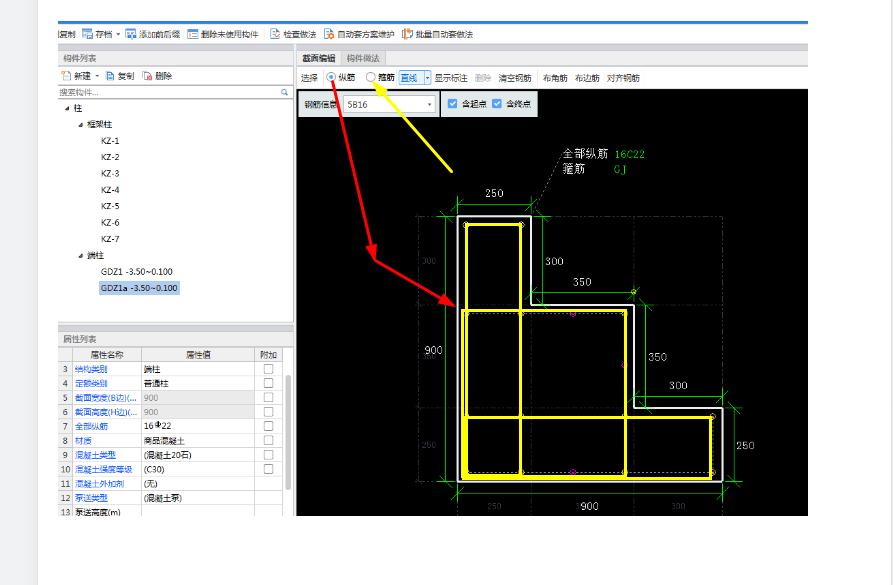This screenshot has height=585, width=893.
Task: Check the 附加 box for 混凝土强度等级
Action: click(268, 469)
